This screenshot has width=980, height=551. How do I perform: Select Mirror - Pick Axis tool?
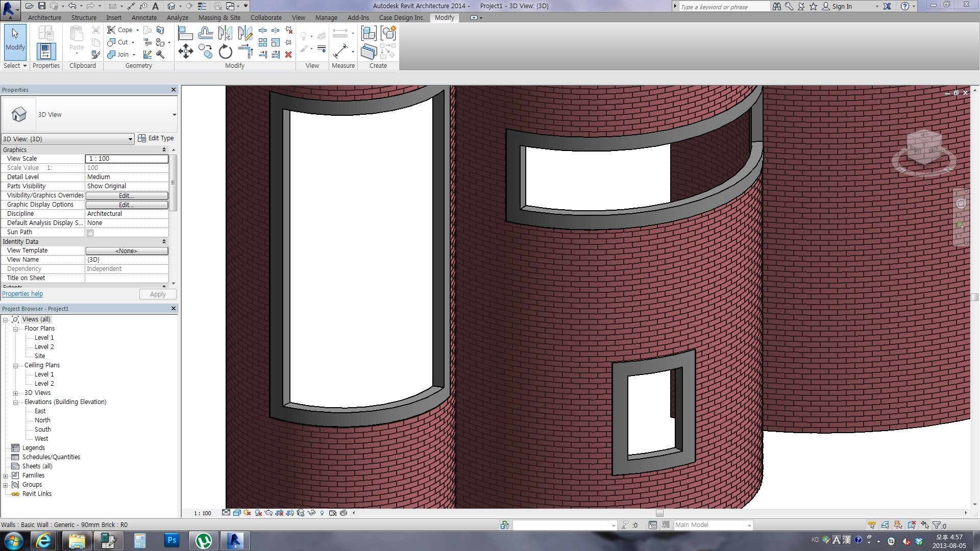pyautogui.click(x=225, y=34)
